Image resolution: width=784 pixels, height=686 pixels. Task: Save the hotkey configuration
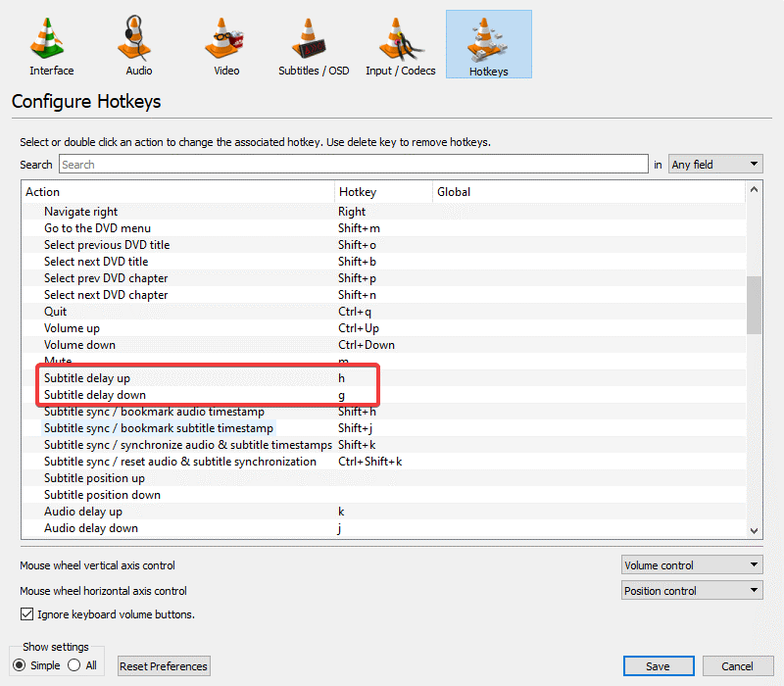pos(659,665)
